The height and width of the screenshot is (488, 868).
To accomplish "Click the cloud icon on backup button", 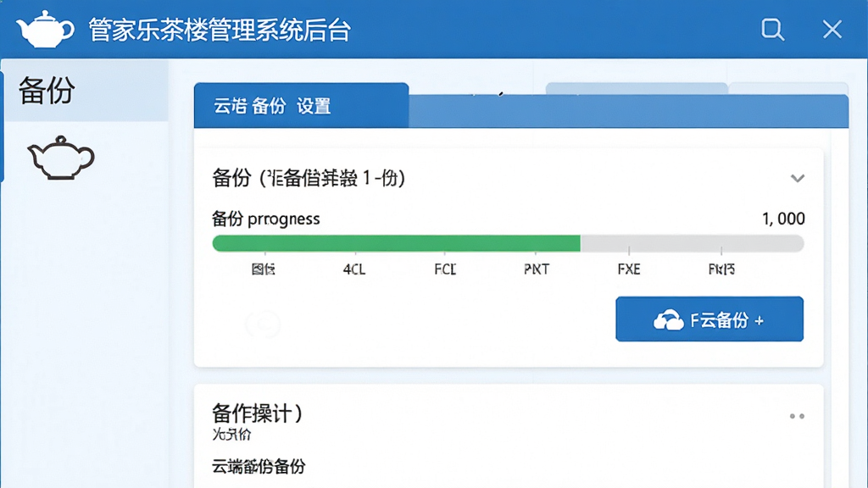I will click(x=668, y=319).
